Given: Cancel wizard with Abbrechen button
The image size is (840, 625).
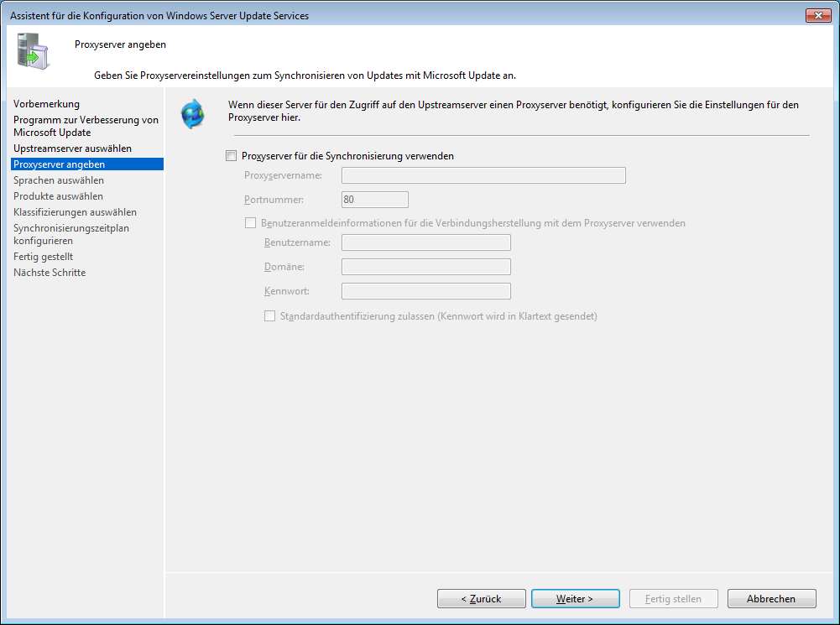Looking at the screenshot, I should [771, 599].
